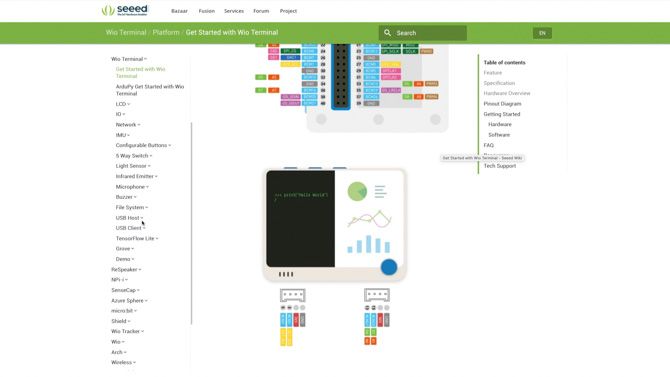Click the green pie chart graphic

357,191
